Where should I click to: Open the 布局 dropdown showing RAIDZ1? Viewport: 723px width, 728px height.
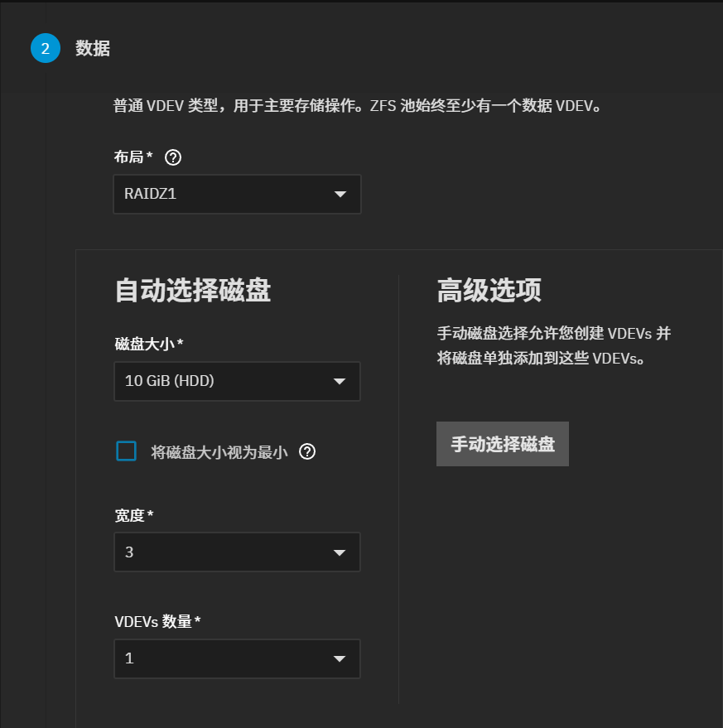[224, 194]
